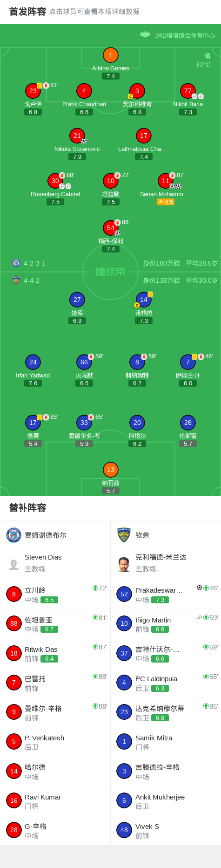The width and height of the screenshot is (221, 868).
Task: Click the JRD stadium venue icon
Action: [x=145, y=34]
